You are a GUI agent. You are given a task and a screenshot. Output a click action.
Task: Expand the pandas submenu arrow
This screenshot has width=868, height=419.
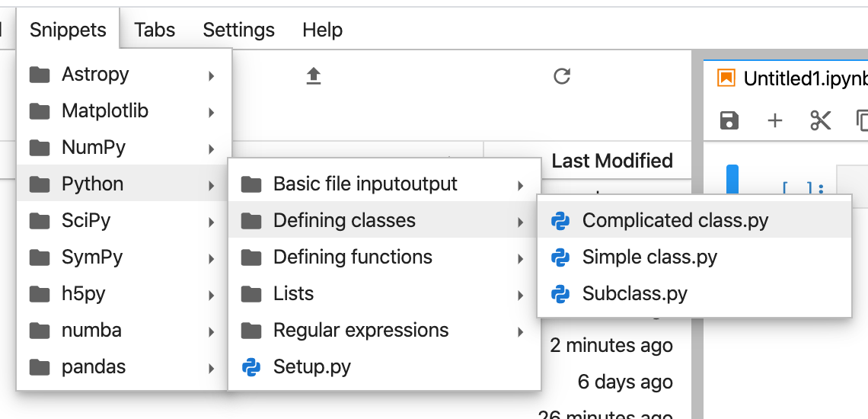(211, 368)
